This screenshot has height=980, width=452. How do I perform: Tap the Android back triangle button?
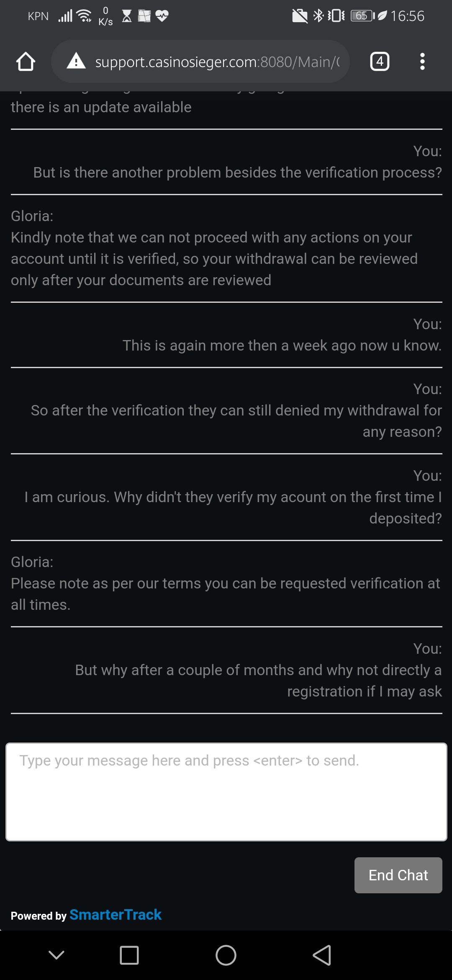tap(322, 955)
